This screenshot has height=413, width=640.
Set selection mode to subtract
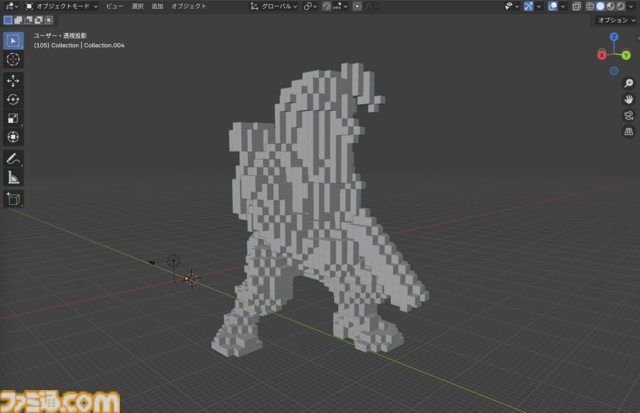click(29, 20)
